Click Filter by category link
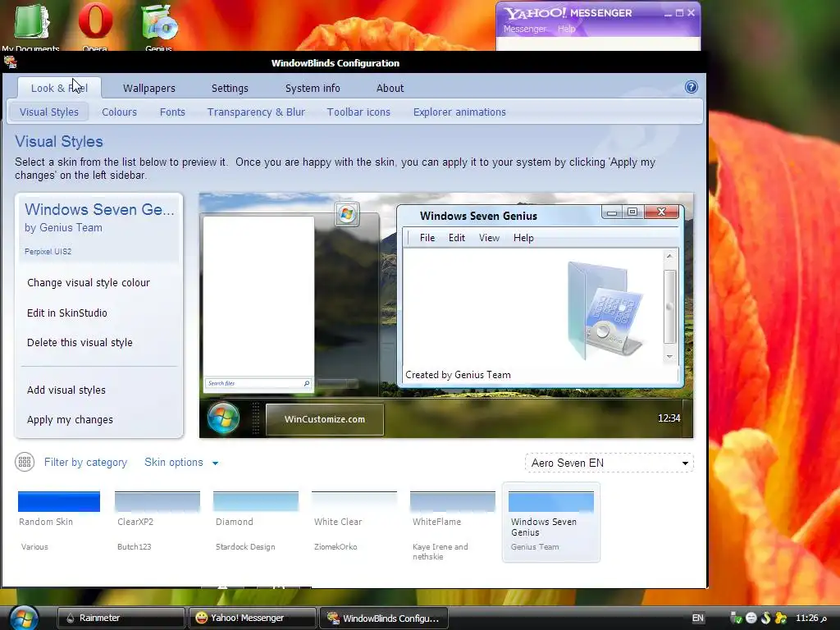 pyautogui.click(x=85, y=463)
